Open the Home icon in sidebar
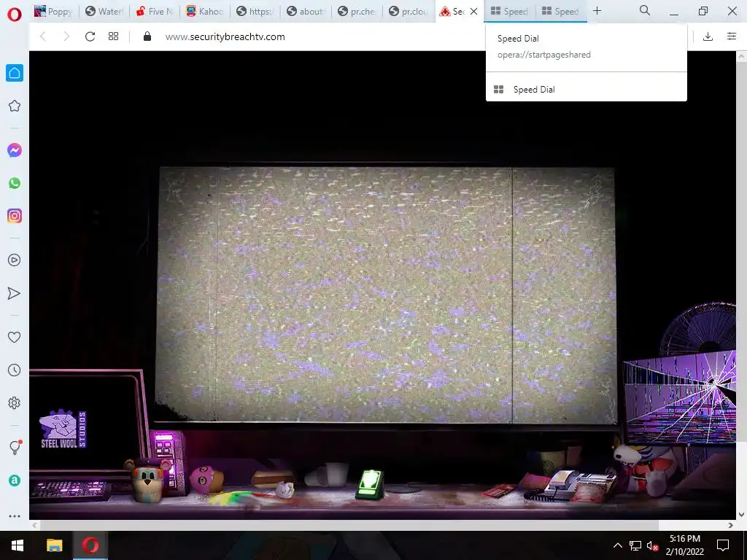Image resolution: width=747 pixels, height=560 pixels. point(15,73)
